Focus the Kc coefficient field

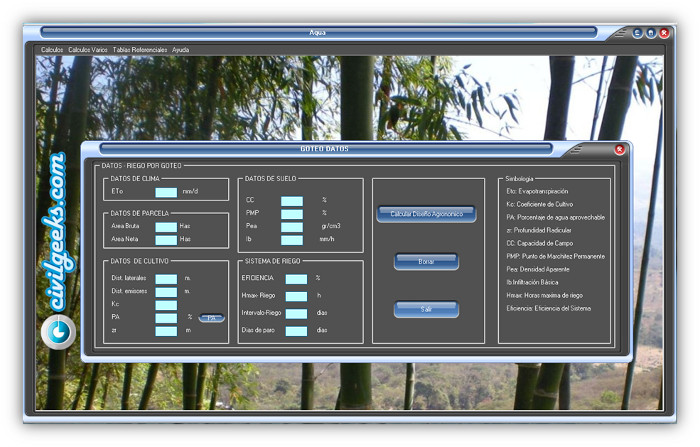pyautogui.click(x=166, y=304)
